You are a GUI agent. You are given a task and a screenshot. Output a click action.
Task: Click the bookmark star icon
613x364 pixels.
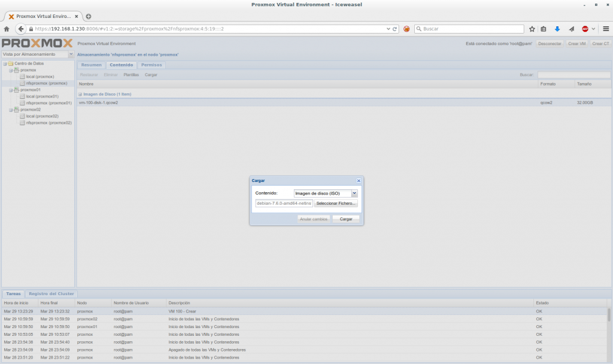tap(532, 29)
